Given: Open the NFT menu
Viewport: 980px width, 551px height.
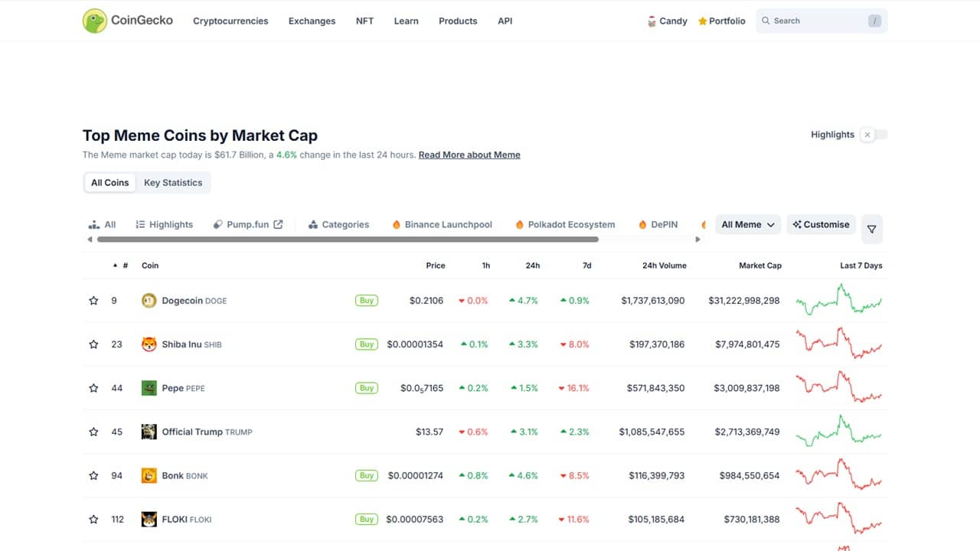Looking at the screenshot, I should coord(364,21).
